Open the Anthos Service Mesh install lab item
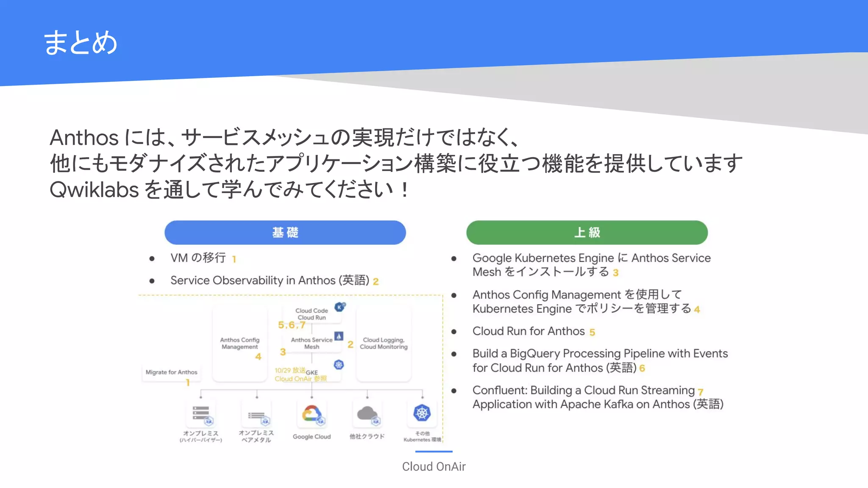Screen dimensions: 868x488 pos(592,265)
